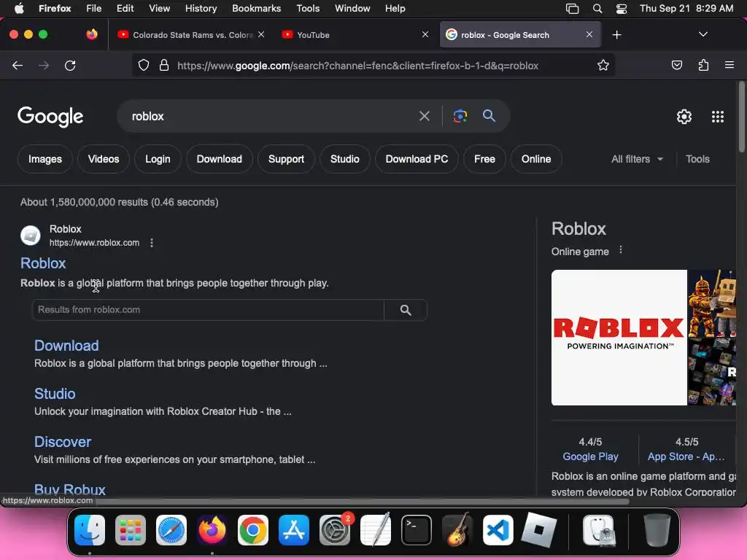Filter results by Images
Screen dimensions: 747x560
(44, 159)
